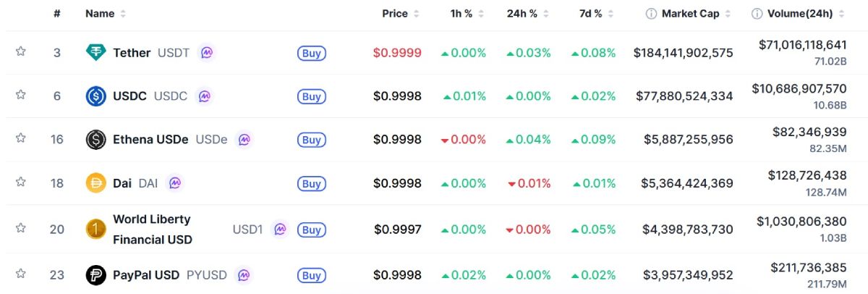This screenshot has height=294, width=868.
Task: Favorite PayPal USD with the star
Action: (21, 274)
